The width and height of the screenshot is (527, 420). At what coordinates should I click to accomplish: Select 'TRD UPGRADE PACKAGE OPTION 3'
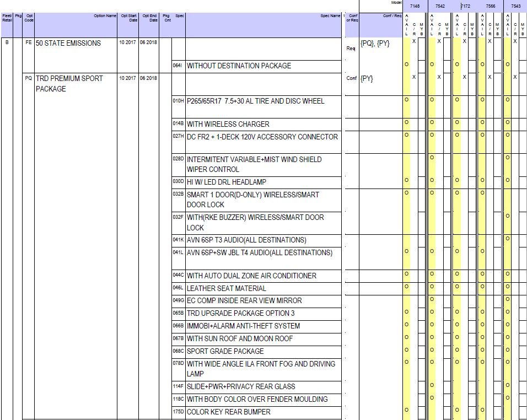[241, 313]
